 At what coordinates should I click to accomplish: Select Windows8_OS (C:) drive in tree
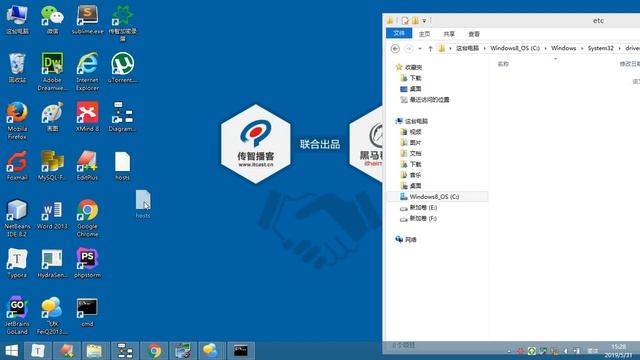(438, 196)
